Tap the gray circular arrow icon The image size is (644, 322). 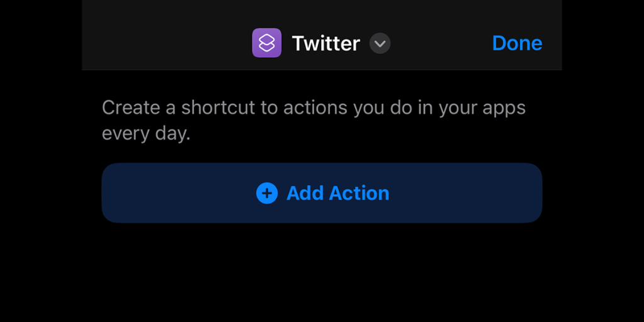coord(380,43)
